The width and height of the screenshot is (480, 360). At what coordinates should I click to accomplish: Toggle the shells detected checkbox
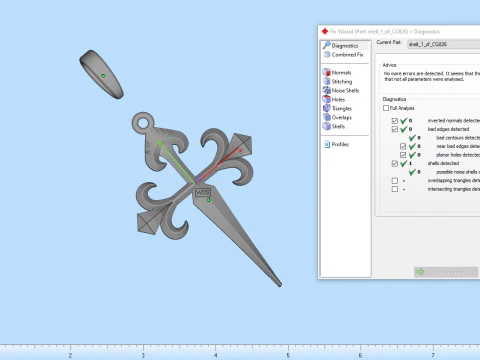point(395,163)
